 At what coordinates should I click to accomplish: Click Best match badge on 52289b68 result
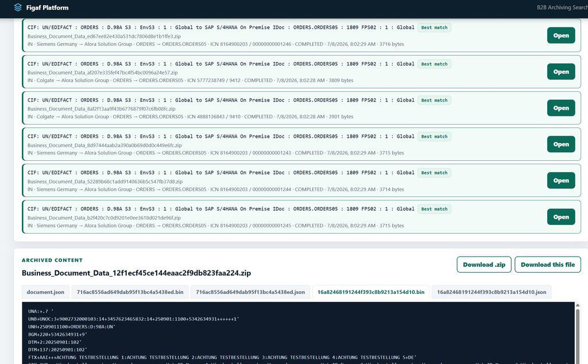tap(434, 173)
